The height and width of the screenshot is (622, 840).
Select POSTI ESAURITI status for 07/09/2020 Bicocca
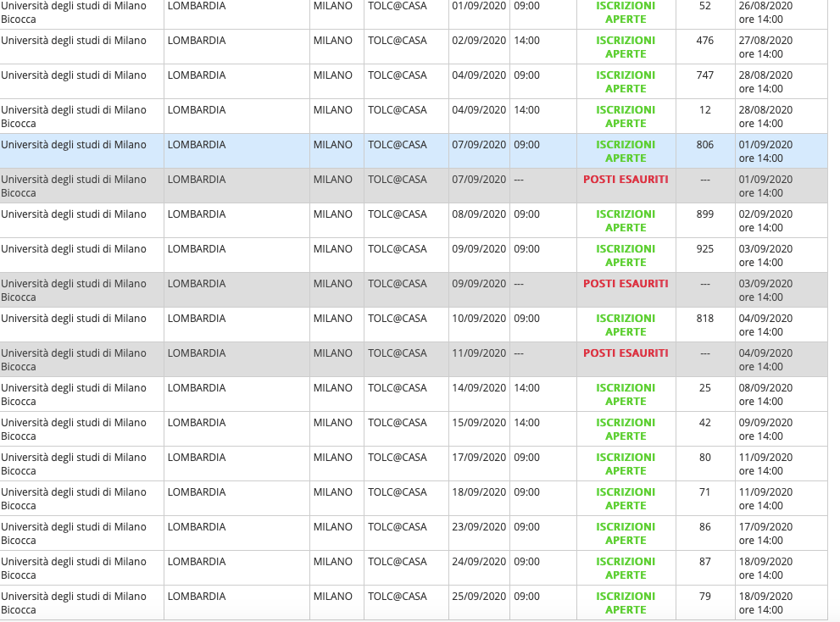point(626,180)
